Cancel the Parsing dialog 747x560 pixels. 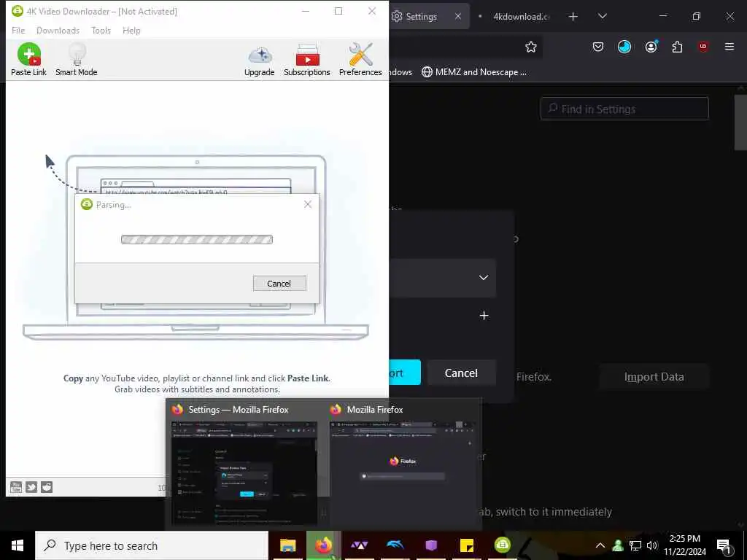pos(279,284)
